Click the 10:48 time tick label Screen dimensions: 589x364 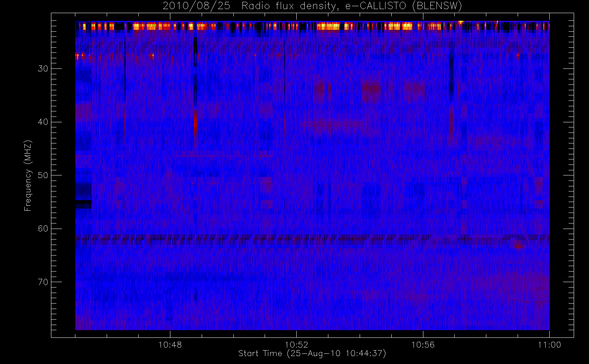(170, 345)
